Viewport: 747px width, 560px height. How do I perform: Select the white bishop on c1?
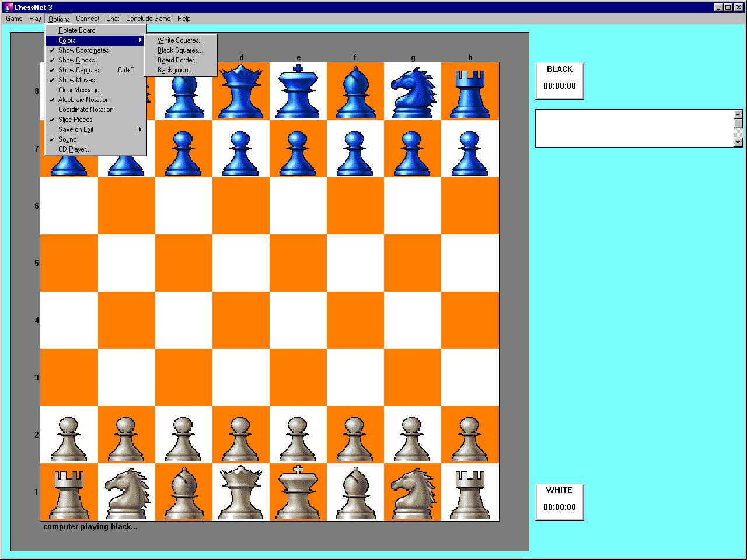point(184,492)
